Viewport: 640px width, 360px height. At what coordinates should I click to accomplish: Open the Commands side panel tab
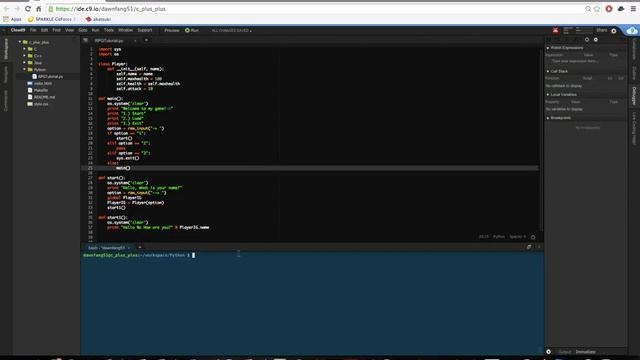6,101
